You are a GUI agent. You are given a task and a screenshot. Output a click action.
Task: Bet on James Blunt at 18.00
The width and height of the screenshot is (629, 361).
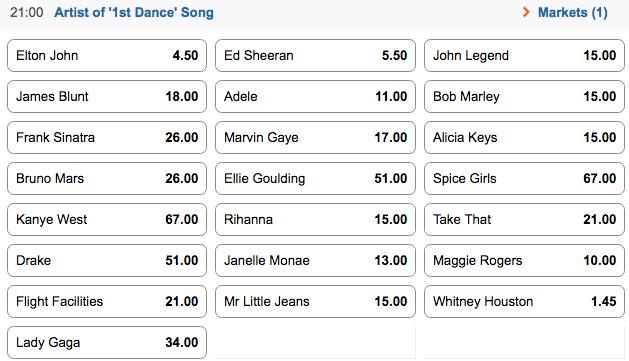click(x=107, y=97)
